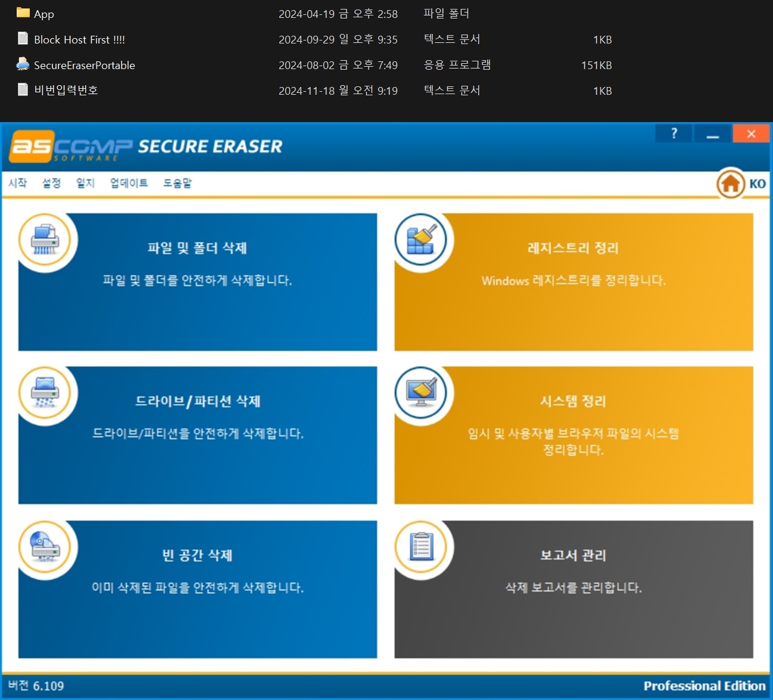
Task: Open the 시작 menu
Action: click(x=17, y=183)
